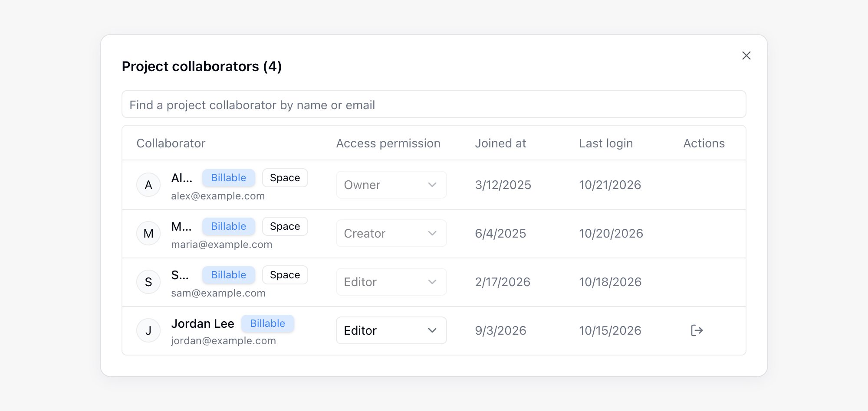Viewport: 868px width, 411px height.
Task: Click the Space badge in maria's row
Action: click(x=285, y=226)
